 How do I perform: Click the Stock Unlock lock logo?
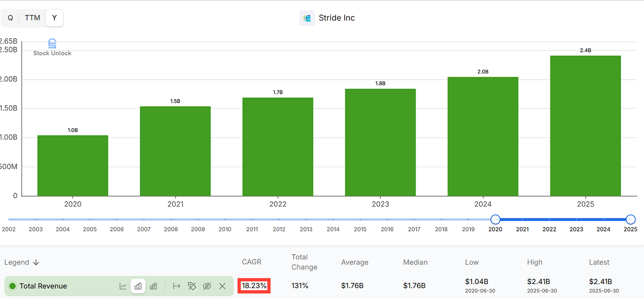point(52,44)
